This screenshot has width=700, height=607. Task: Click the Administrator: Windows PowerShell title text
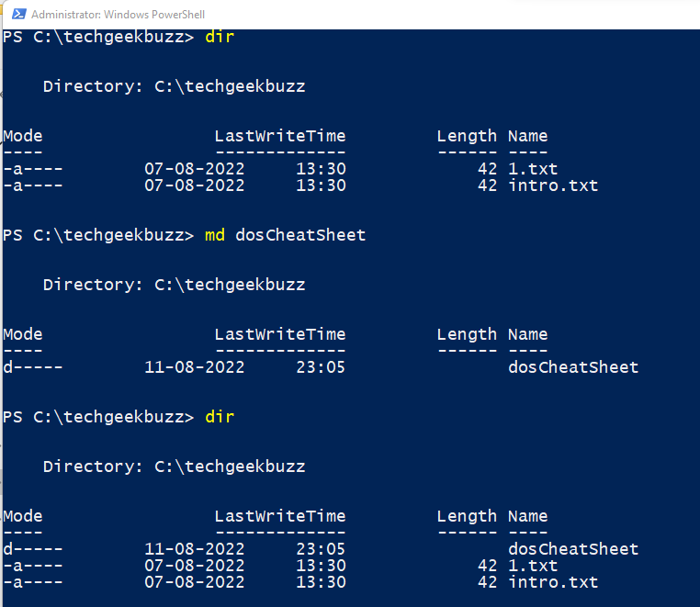tap(118, 15)
